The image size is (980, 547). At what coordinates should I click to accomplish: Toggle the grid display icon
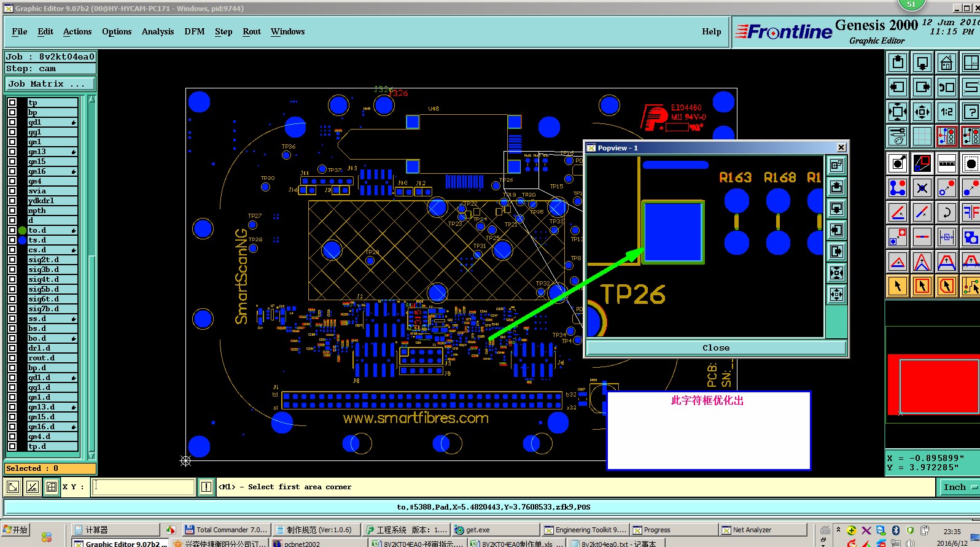click(x=922, y=136)
